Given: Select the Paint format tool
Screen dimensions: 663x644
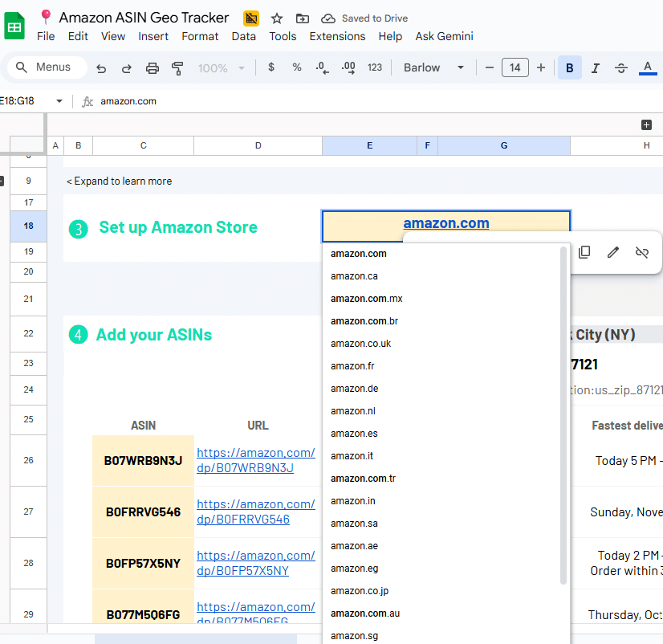Looking at the screenshot, I should pos(177,68).
